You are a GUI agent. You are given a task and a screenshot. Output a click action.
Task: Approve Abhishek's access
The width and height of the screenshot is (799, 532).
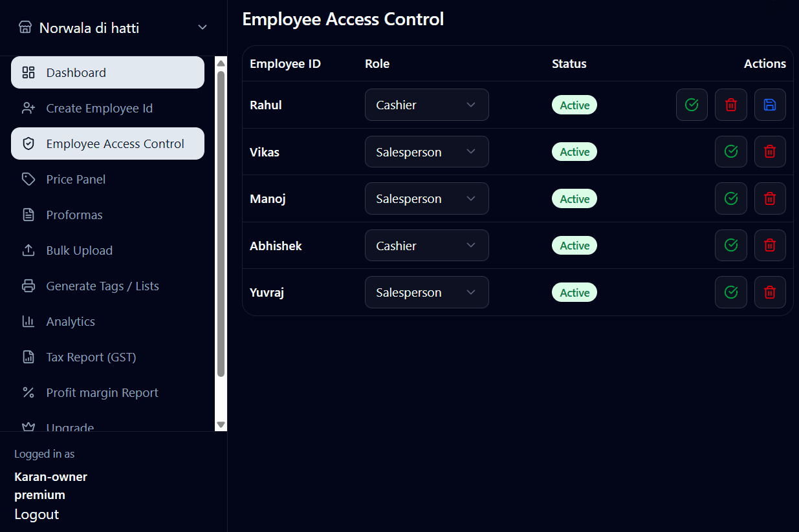click(731, 245)
